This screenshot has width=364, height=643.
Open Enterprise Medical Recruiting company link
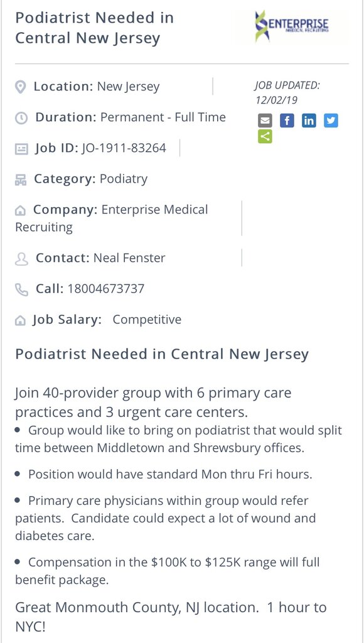click(112, 218)
